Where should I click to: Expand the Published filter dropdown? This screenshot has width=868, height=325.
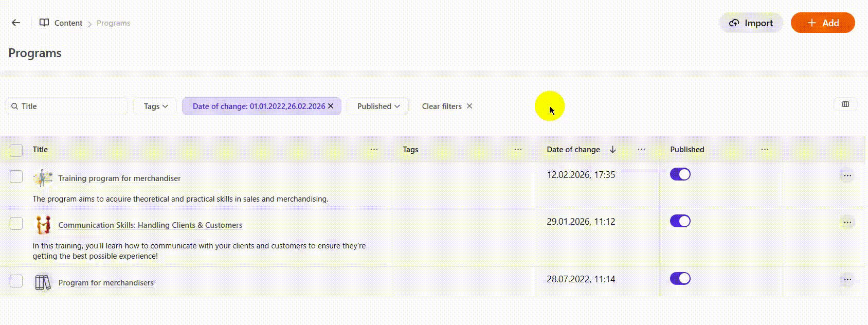(x=378, y=106)
